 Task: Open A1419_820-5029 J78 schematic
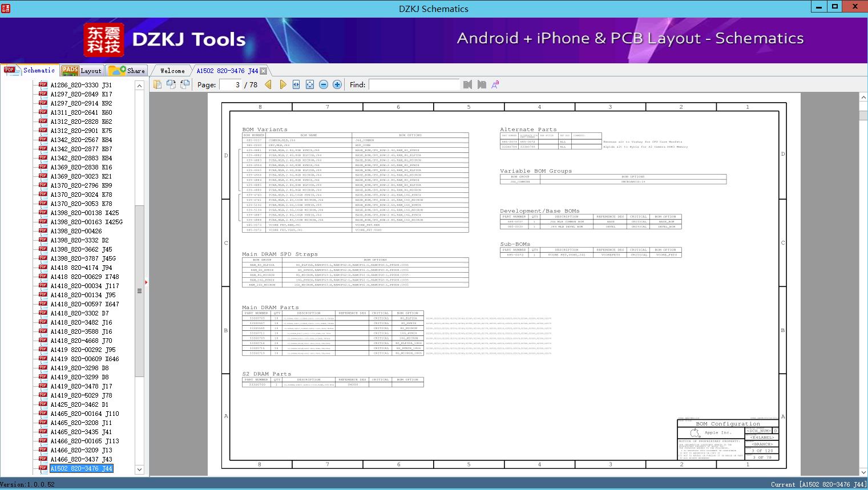(81, 395)
